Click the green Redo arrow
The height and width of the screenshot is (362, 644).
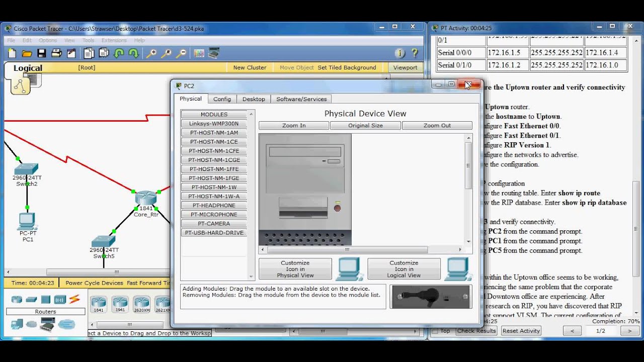tap(133, 53)
